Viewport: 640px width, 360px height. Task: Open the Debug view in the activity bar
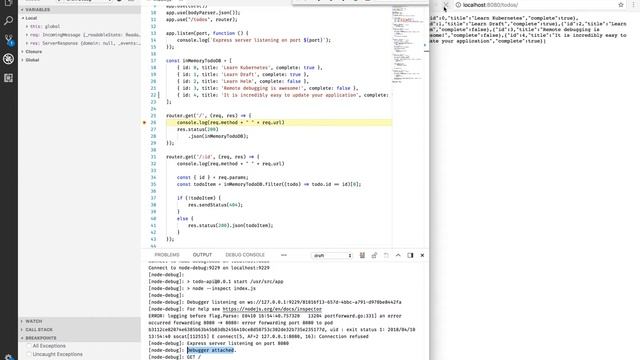click(x=8, y=59)
